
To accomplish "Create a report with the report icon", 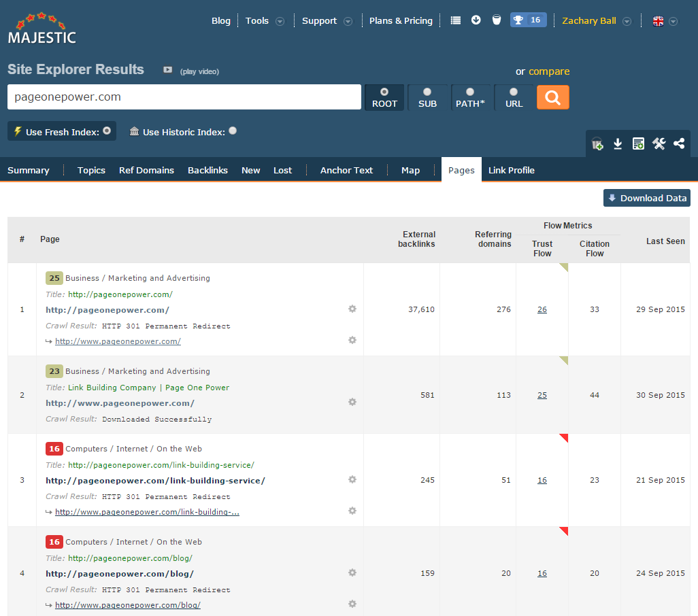I will (x=638, y=144).
